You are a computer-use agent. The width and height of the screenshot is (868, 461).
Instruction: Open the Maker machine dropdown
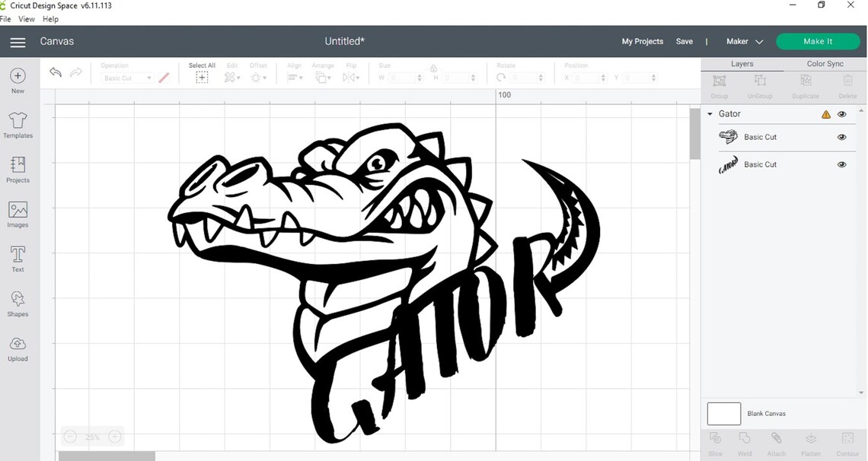coord(744,41)
